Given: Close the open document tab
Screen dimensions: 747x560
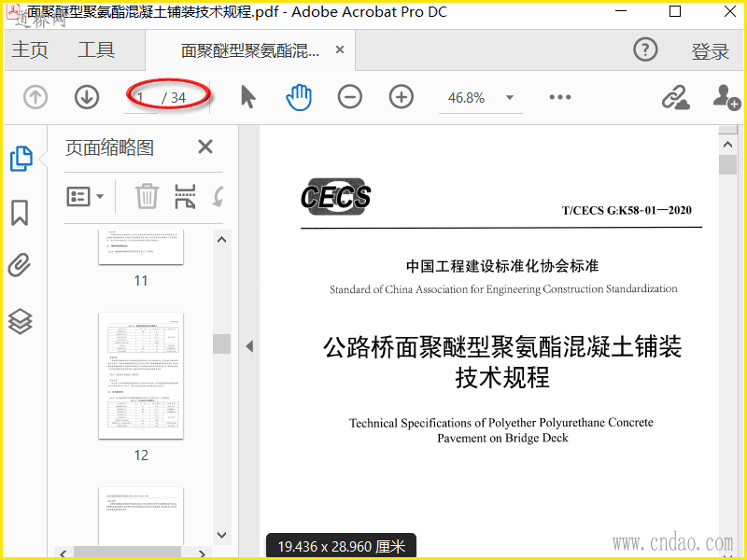Looking at the screenshot, I should click(x=340, y=49).
